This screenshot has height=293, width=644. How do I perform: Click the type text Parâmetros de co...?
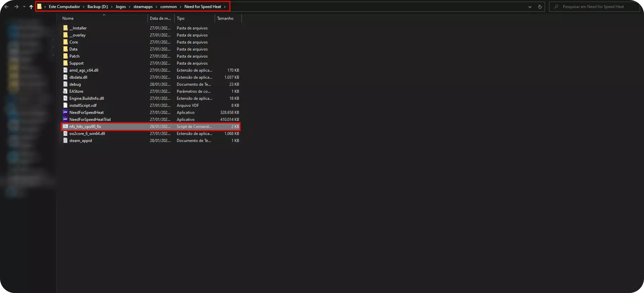(194, 91)
